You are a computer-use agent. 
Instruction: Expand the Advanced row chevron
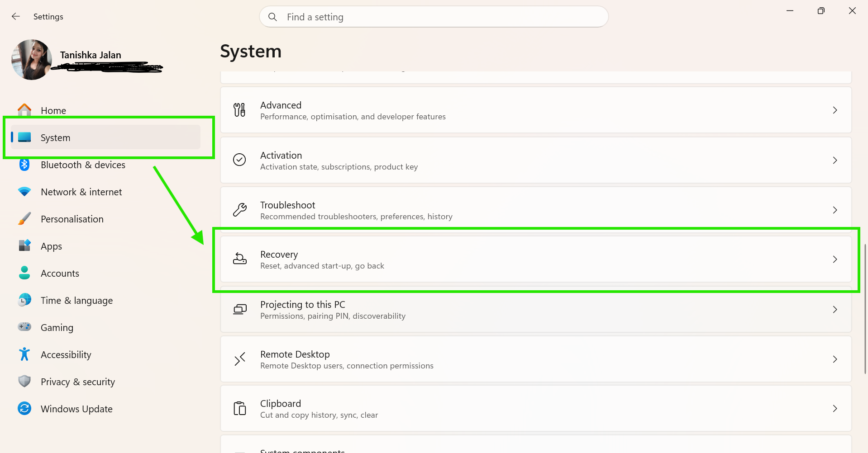click(835, 110)
